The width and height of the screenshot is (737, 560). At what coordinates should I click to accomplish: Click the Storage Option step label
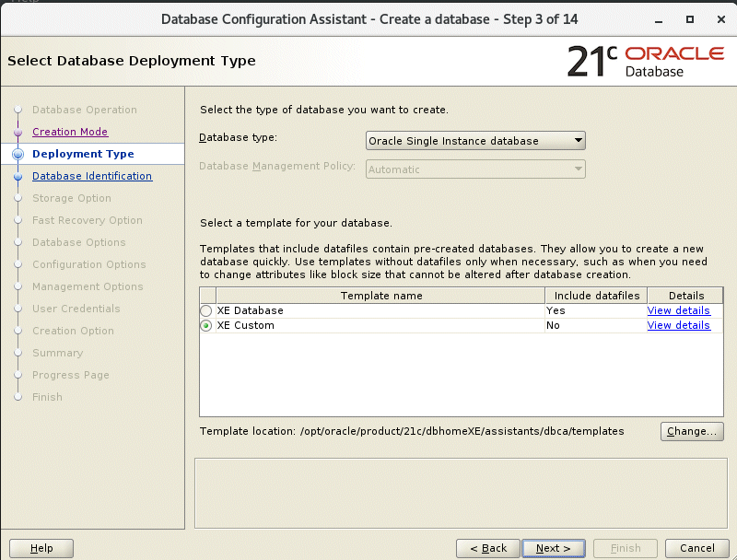click(x=72, y=198)
